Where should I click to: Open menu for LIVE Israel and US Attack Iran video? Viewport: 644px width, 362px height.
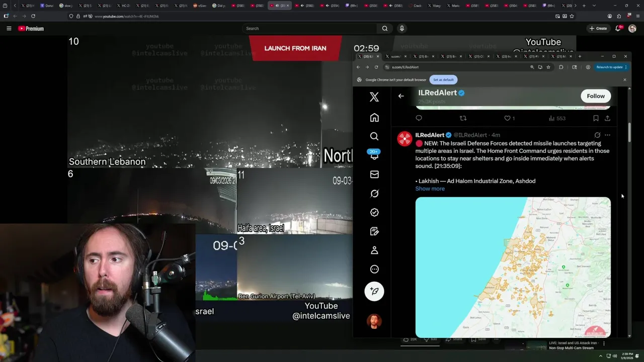(604, 343)
